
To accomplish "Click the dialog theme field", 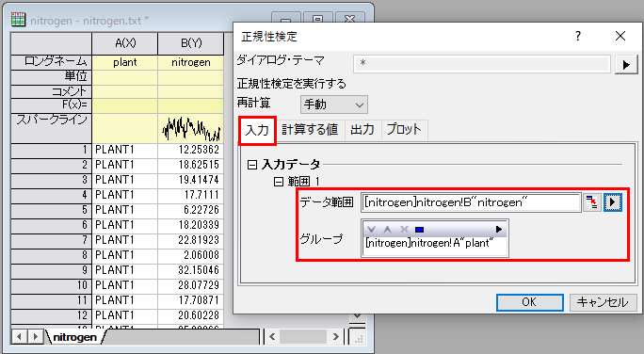I will (482, 64).
